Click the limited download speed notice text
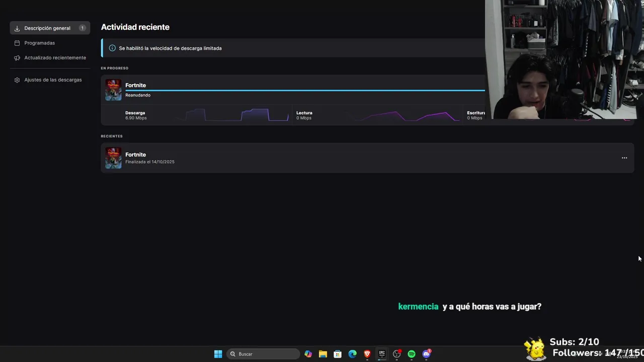 point(170,48)
